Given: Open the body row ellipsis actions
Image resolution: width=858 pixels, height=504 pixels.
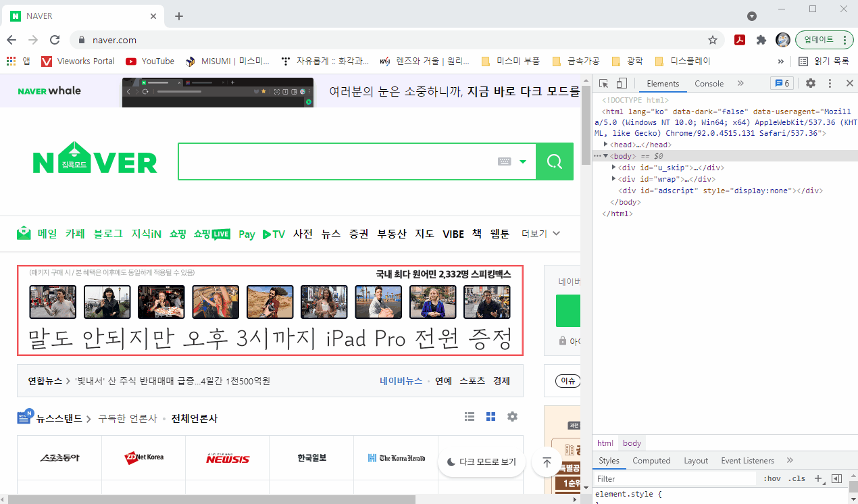Looking at the screenshot, I should [597, 155].
